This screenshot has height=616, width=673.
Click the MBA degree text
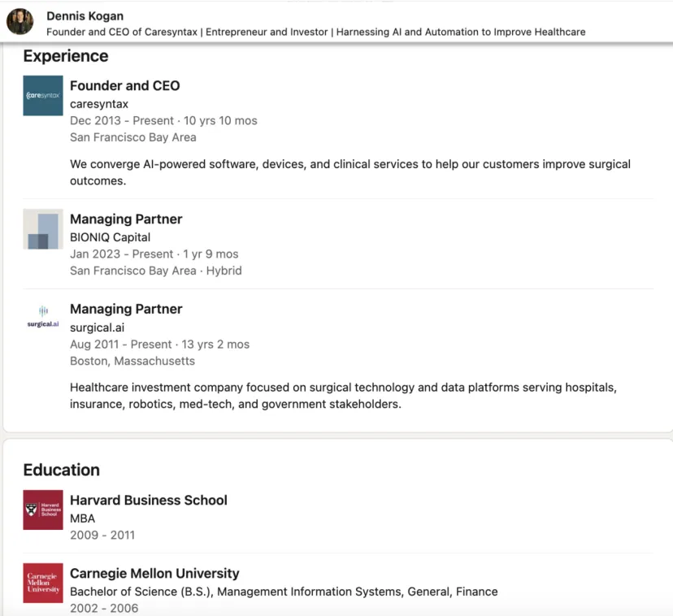[82, 518]
